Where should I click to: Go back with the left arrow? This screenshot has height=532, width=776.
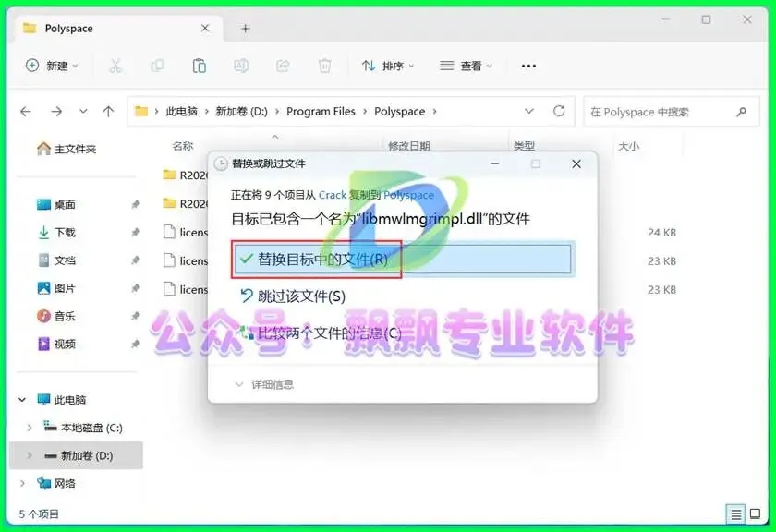point(26,112)
